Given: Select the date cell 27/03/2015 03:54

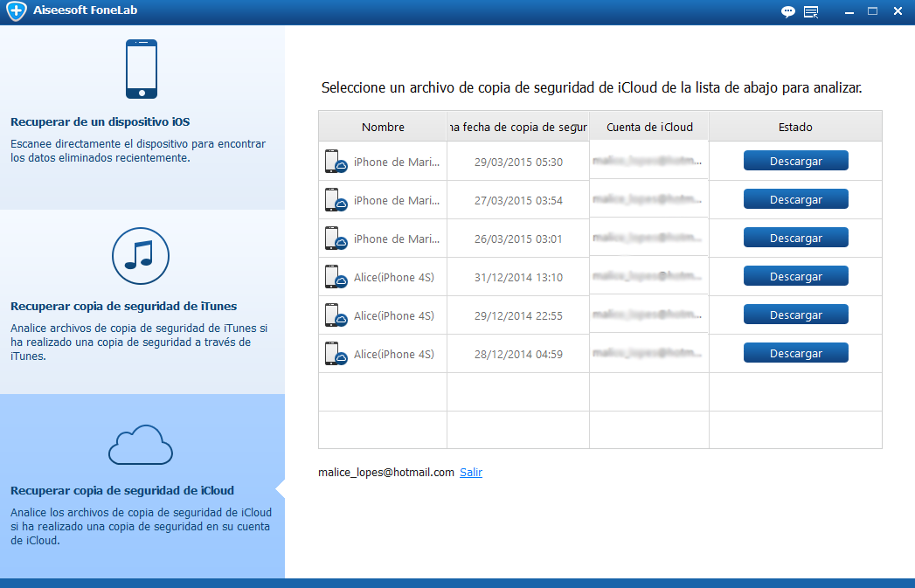Looking at the screenshot, I should coord(518,201).
